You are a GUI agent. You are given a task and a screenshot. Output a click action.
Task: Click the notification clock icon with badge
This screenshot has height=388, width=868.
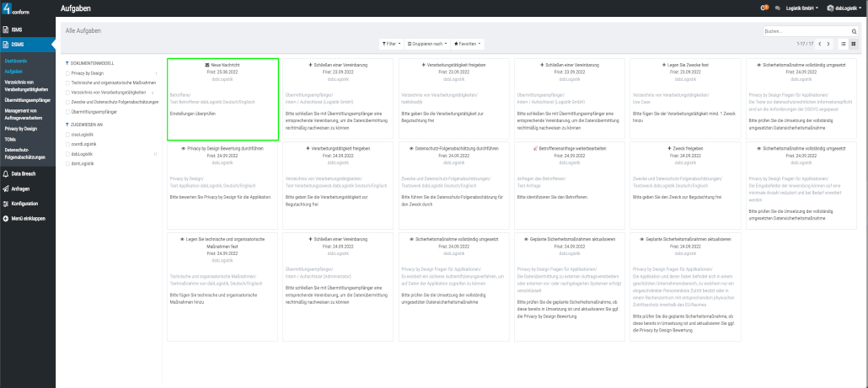tap(764, 8)
